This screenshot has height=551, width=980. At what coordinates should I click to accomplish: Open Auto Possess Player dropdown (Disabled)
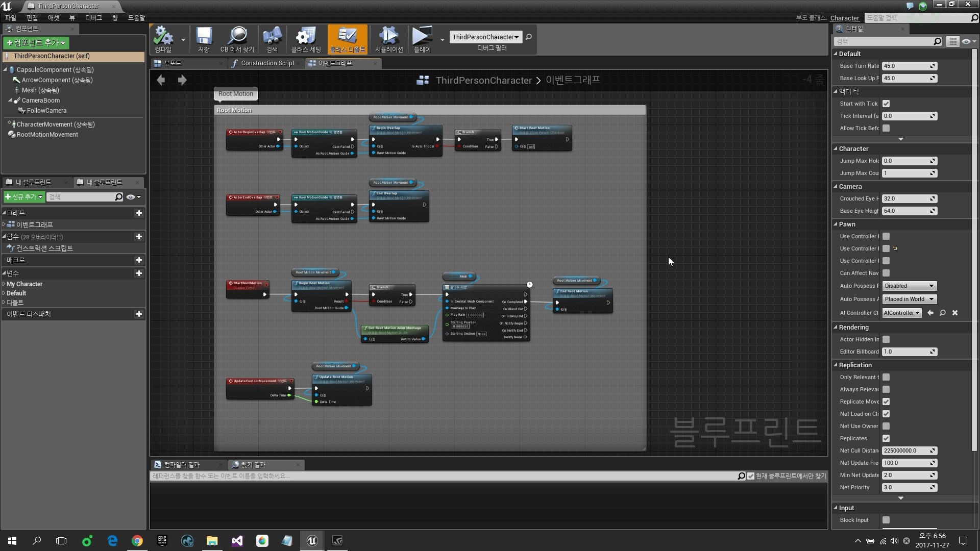pos(910,286)
